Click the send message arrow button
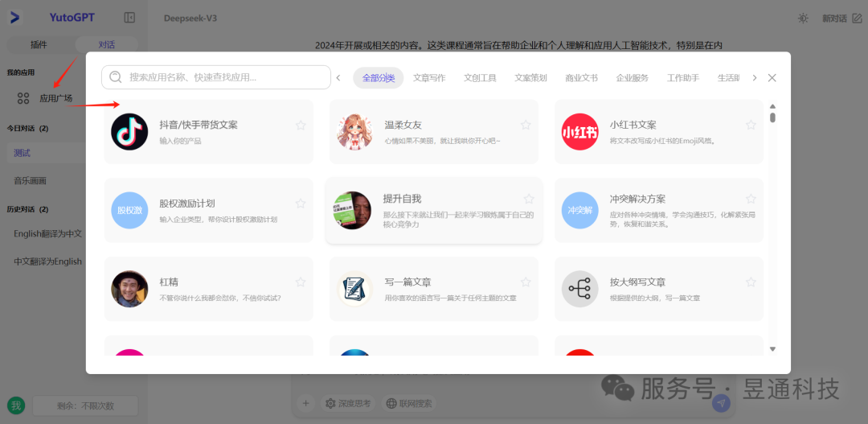The width and height of the screenshot is (868, 424). point(720,404)
